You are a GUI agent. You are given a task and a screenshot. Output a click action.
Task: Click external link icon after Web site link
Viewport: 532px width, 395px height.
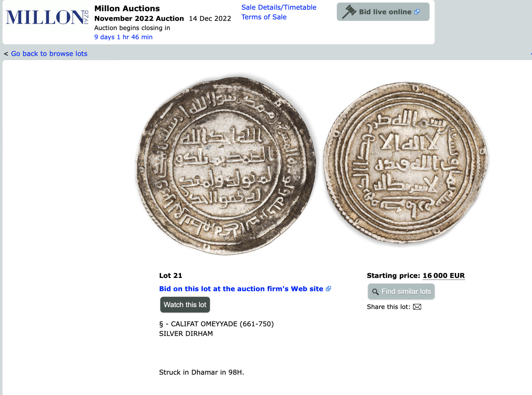pyautogui.click(x=328, y=289)
